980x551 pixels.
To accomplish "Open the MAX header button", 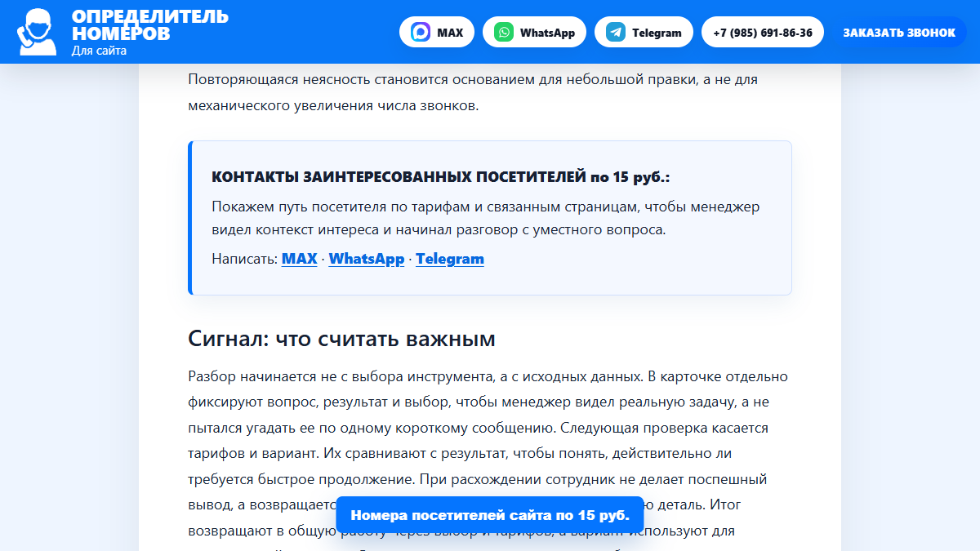I will 437,33.
